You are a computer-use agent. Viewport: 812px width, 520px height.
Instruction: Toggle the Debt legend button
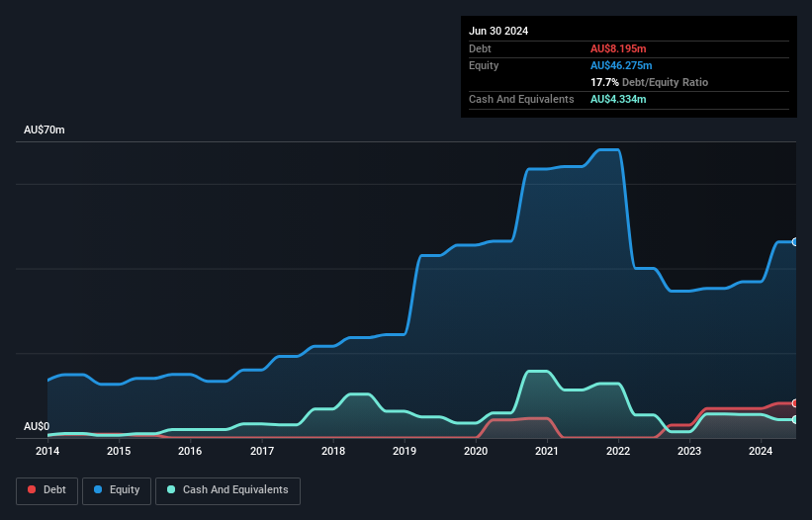point(47,490)
